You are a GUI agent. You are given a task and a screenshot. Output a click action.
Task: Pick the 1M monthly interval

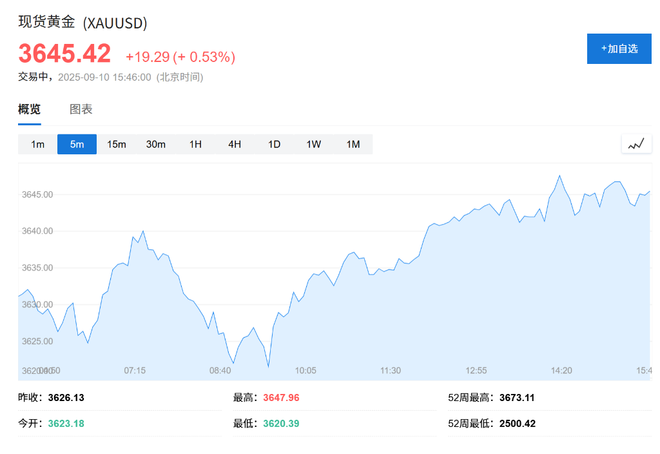tap(353, 145)
